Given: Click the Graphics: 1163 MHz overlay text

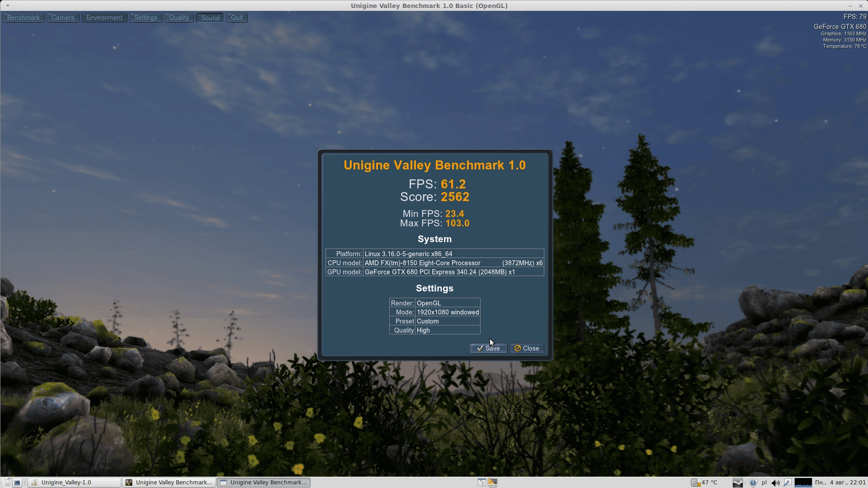Looking at the screenshot, I should tap(844, 33).
